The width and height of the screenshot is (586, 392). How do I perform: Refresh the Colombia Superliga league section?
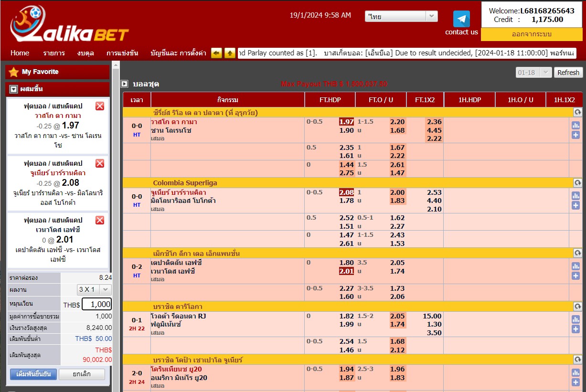pyautogui.click(x=577, y=183)
